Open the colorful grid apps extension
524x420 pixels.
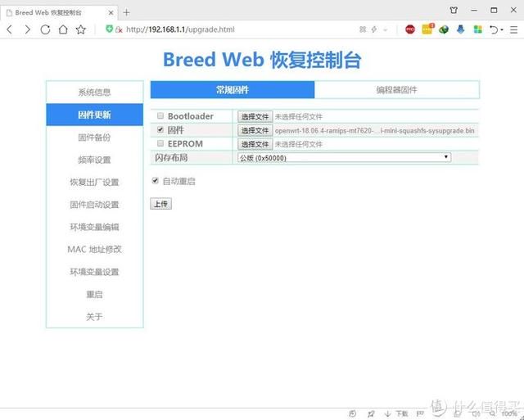(x=478, y=29)
